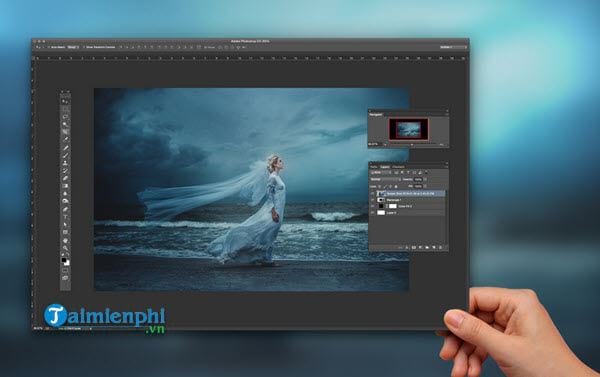Select the Type tool
The width and height of the screenshot is (600, 377).
pos(66,217)
